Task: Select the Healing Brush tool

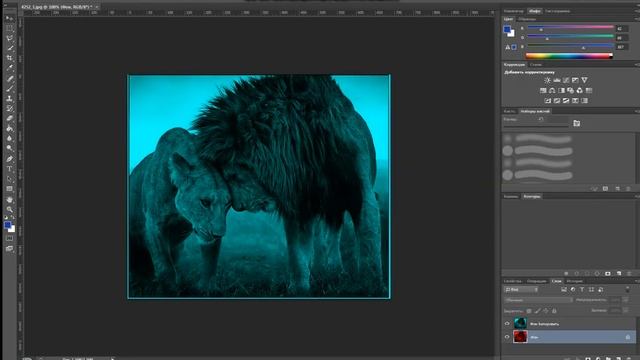Action: click(9, 78)
